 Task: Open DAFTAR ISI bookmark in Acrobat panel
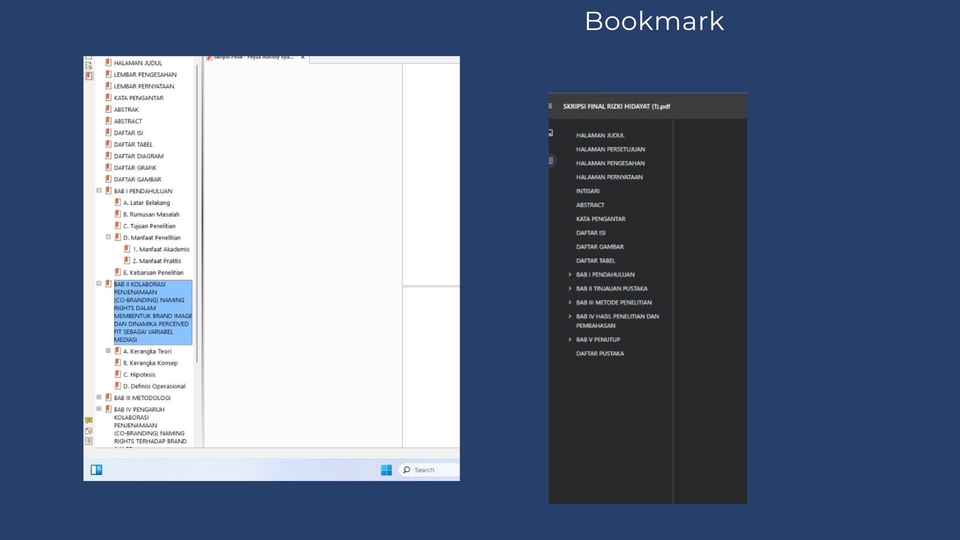pos(129,132)
